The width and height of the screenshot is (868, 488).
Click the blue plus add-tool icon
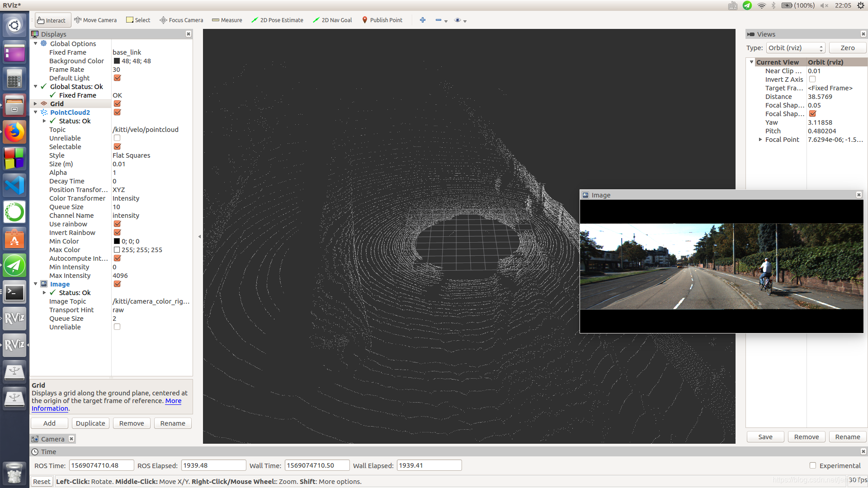pos(423,20)
